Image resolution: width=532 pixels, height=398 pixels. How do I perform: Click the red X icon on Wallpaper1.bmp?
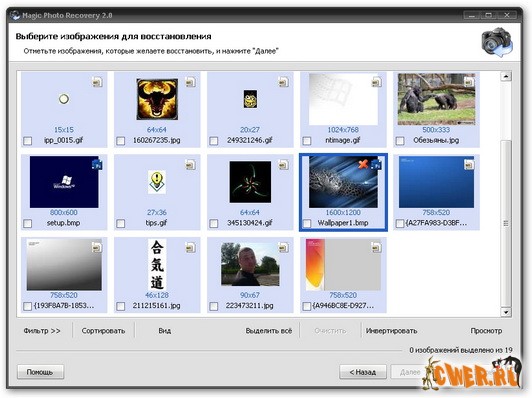[x=363, y=164]
